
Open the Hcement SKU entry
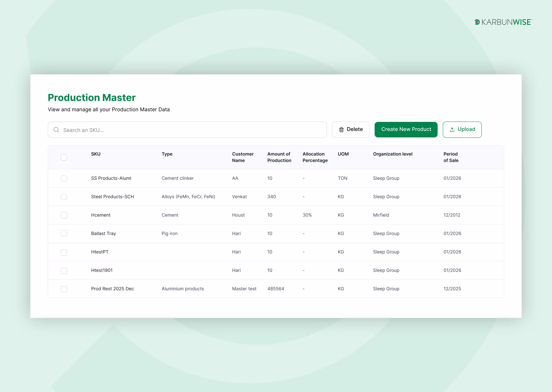pyautogui.click(x=101, y=215)
